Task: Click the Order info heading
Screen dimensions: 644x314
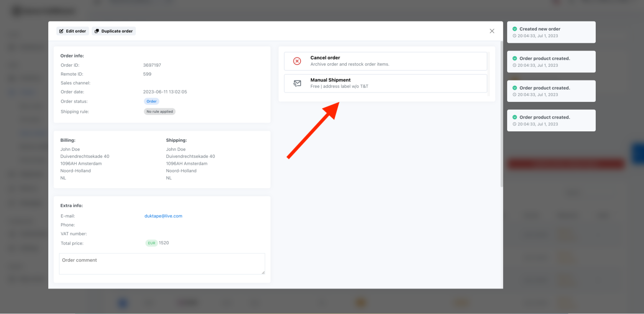Action: click(72, 56)
